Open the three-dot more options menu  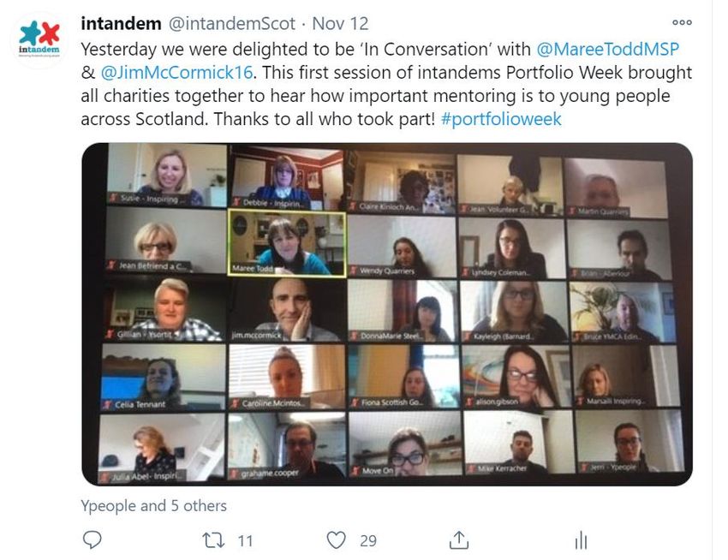click(x=682, y=22)
